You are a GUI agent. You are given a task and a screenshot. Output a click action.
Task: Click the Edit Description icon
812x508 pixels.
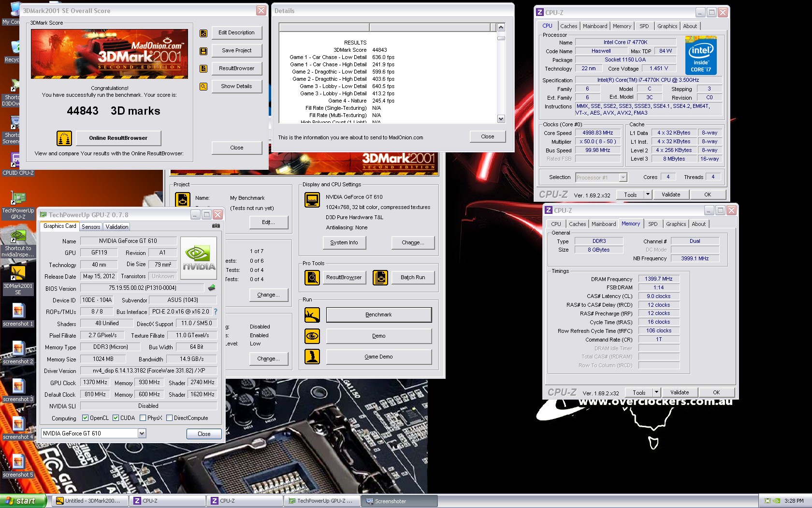pos(203,33)
